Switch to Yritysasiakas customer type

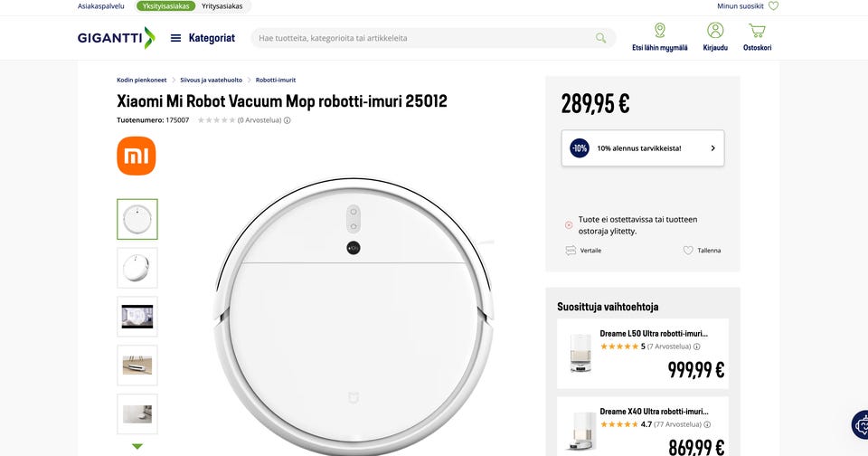(222, 6)
